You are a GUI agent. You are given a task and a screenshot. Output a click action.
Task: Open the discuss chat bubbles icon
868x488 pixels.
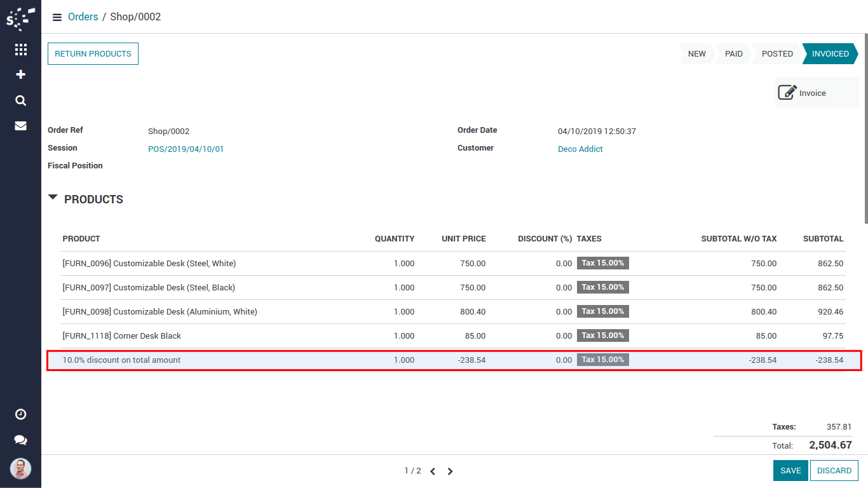click(x=20, y=440)
